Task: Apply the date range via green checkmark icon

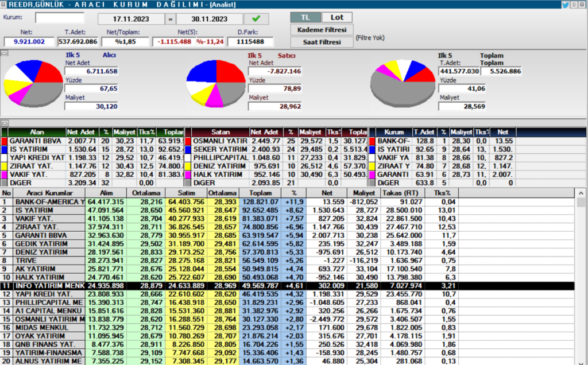Action: tap(256, 18)
